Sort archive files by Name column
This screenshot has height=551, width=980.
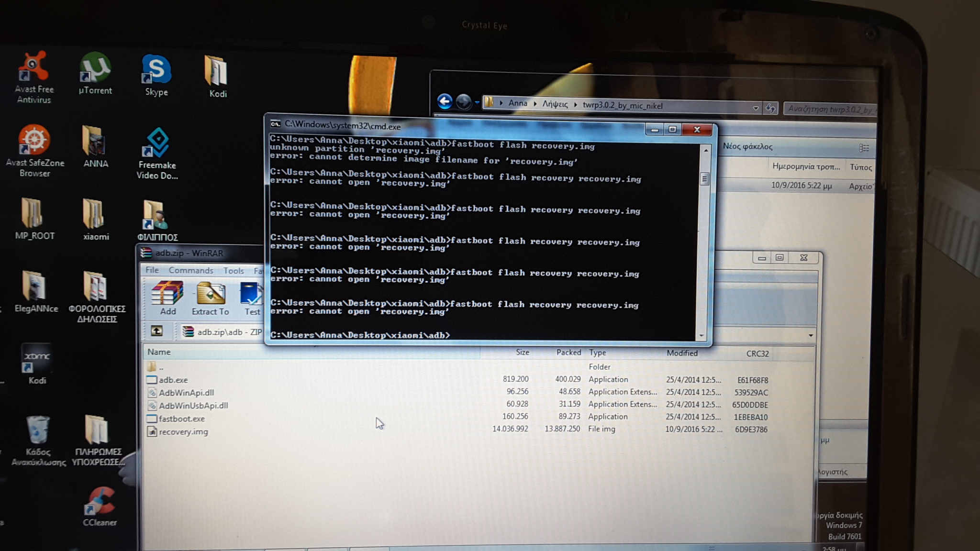(159, 352)
